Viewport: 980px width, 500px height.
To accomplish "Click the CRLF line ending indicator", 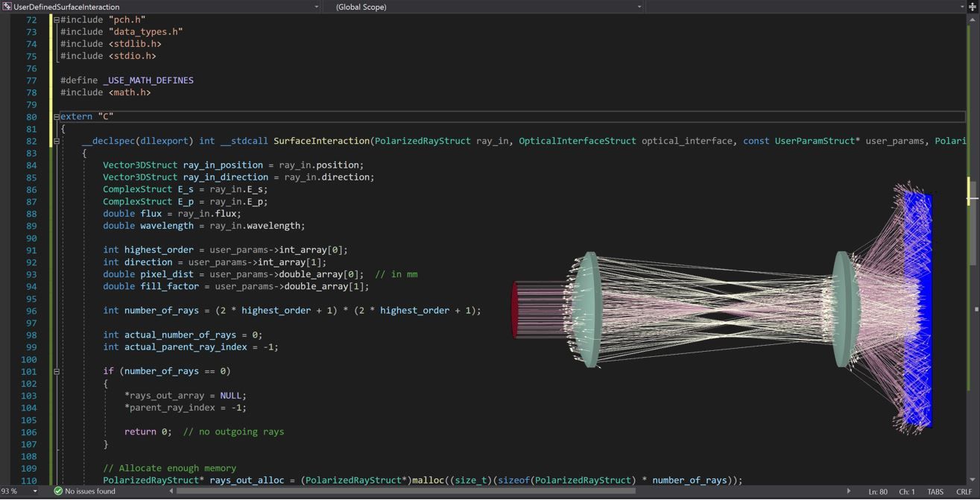I will coord(964,492).
